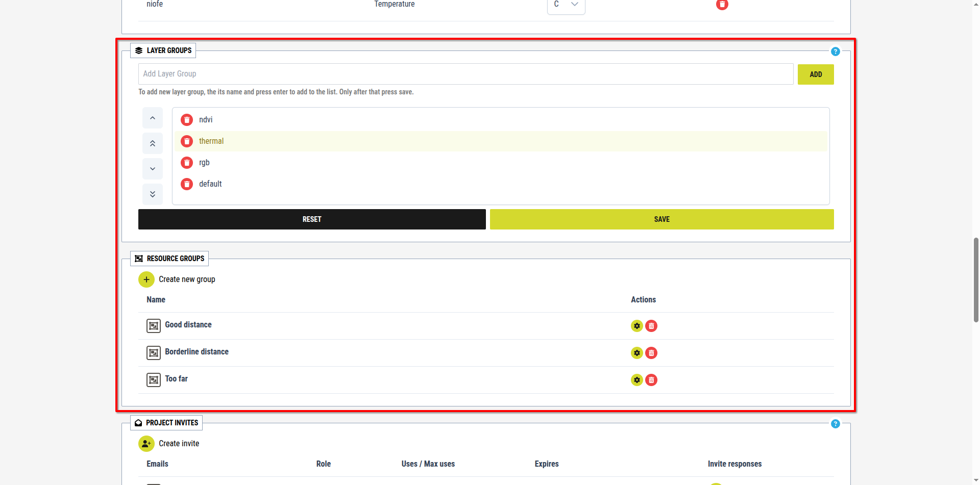
Task: Delete the rgb layer group
Action: pos(187,163)
